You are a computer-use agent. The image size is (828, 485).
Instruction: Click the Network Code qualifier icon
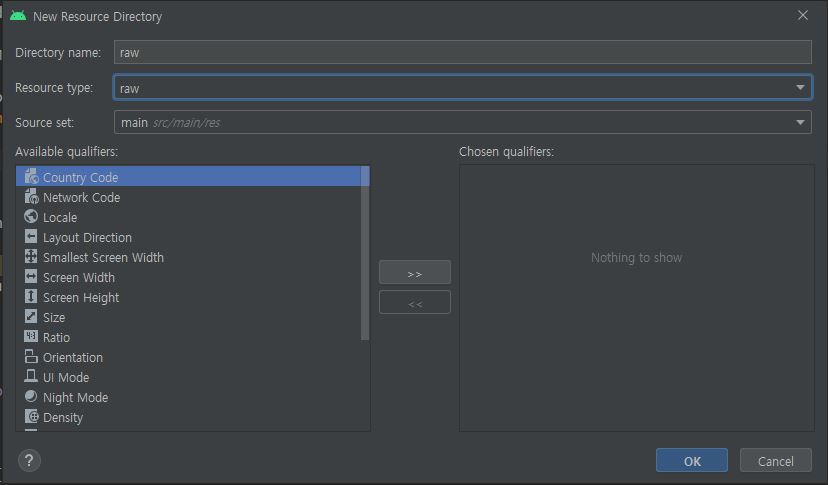click(x=31, y=197)
